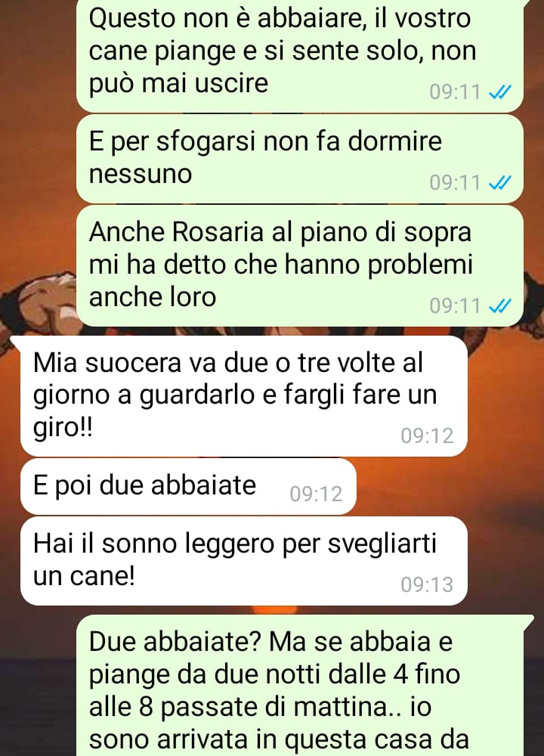Select message 'E poi due abbaiate'
Screen dimensions: 544x756
[188, 486]
